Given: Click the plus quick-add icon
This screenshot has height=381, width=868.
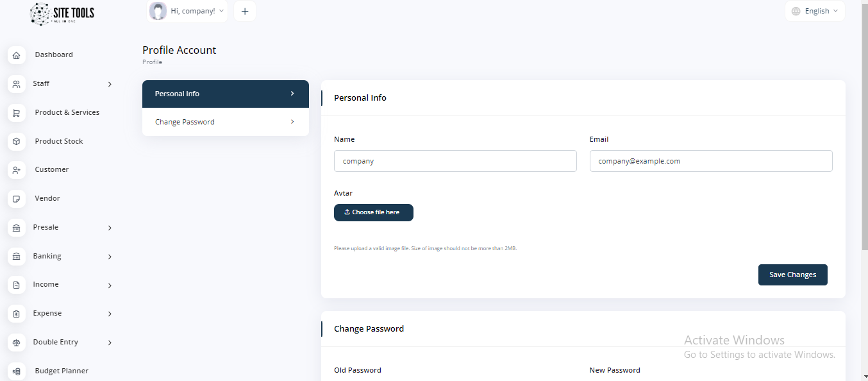Looking at the screenshot, I should click(x=244, y=11).
